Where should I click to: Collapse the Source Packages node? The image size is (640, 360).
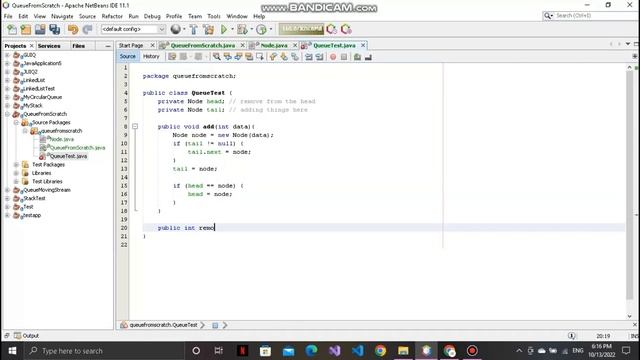coord(16,122)
